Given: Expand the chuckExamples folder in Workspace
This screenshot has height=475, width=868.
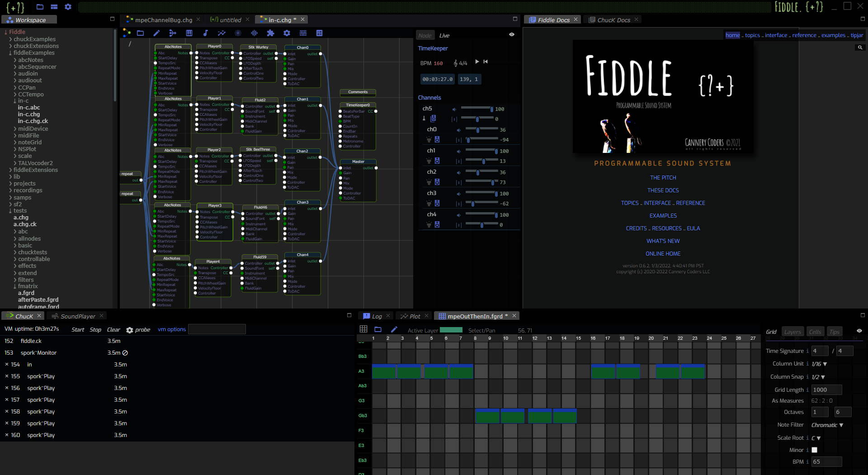Looking at the screenshot, I should [x=34, y=39].
